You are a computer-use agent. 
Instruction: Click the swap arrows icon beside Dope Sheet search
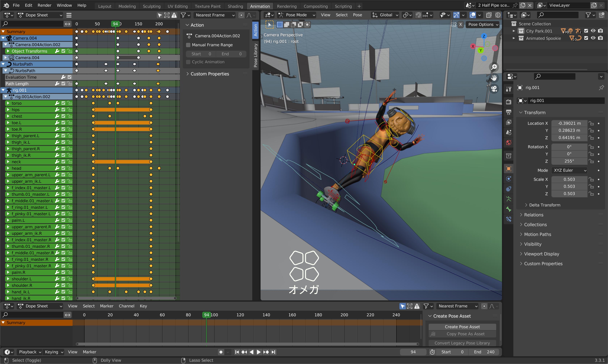point(67,24)
